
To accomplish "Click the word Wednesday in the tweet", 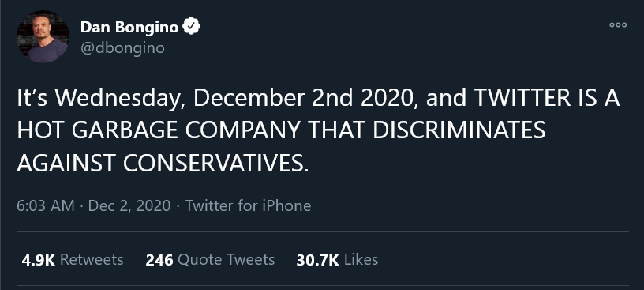I will [119, 99].
